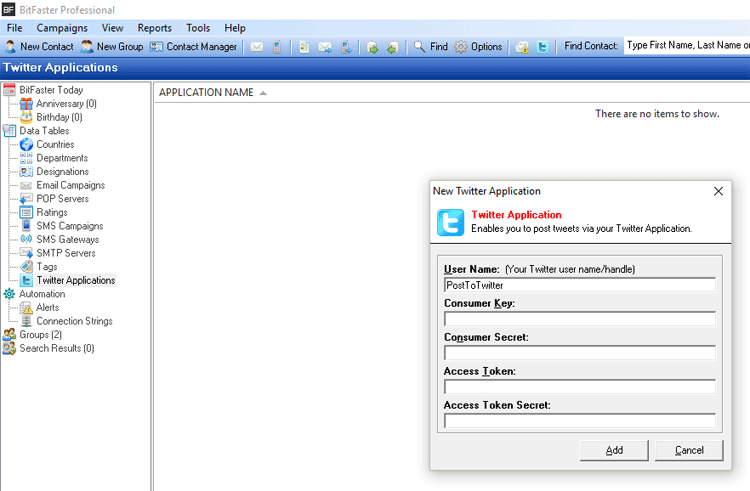Open Tags in the sidebar tree

point(47,267)
